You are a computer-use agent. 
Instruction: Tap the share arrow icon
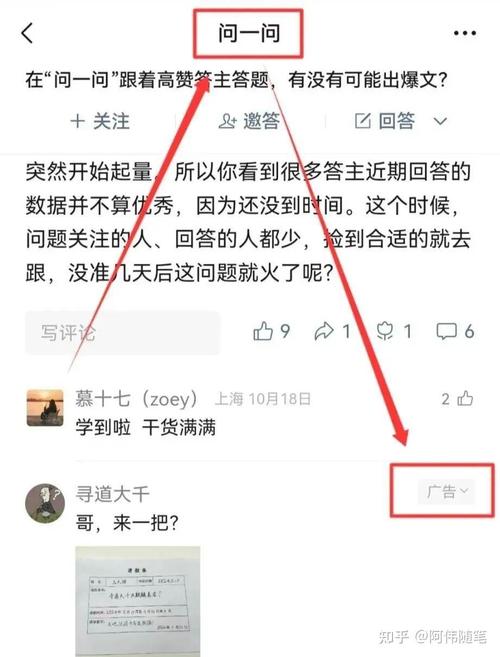click(324, 331)
